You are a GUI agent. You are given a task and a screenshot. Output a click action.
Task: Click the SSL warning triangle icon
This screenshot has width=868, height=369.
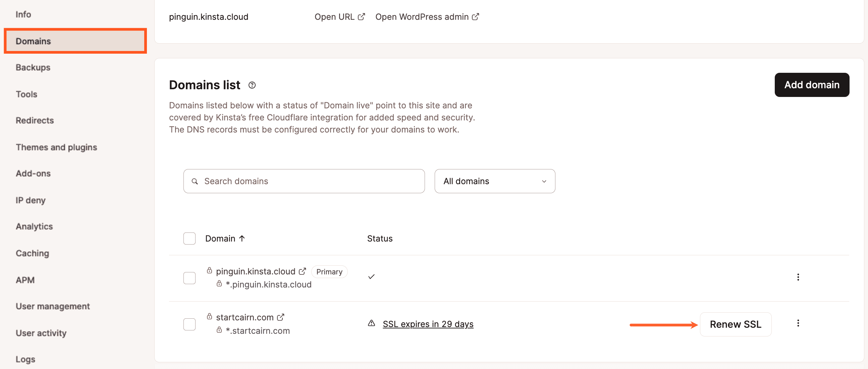(371, 323)
